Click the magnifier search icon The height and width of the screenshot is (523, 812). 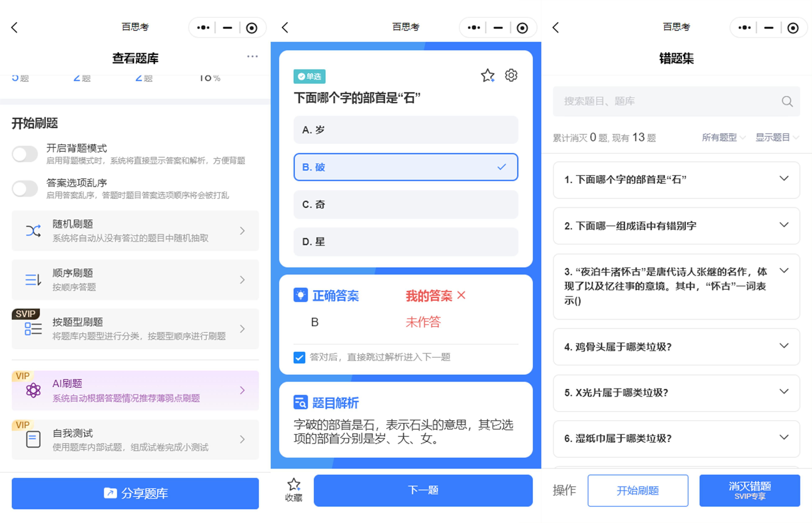pos(787,101)
